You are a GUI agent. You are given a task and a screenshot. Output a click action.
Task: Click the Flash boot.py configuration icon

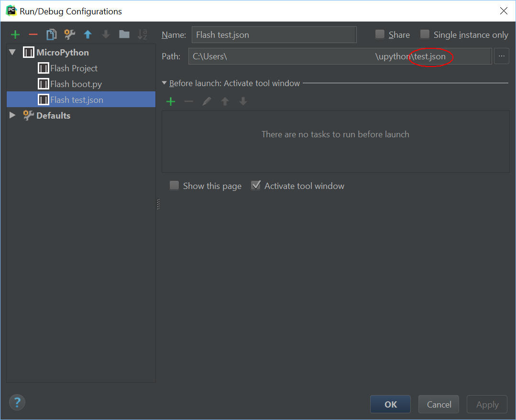43,84
